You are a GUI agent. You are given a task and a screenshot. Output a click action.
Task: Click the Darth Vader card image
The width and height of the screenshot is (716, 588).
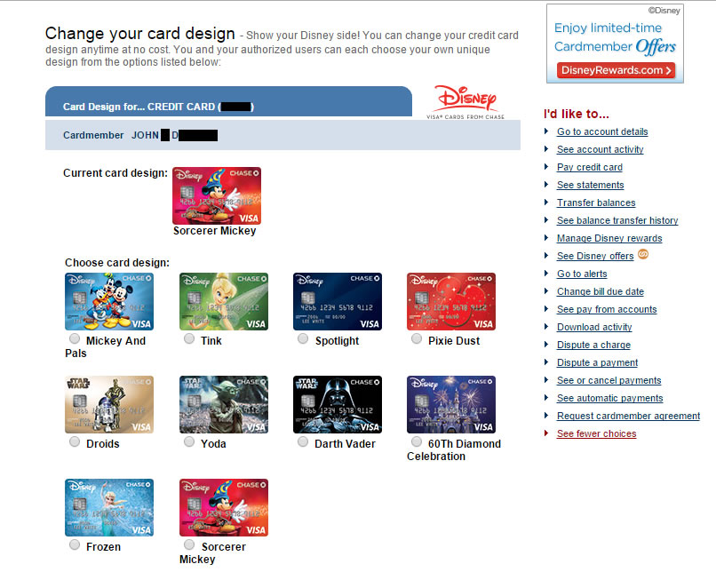[x=338, y=404]
